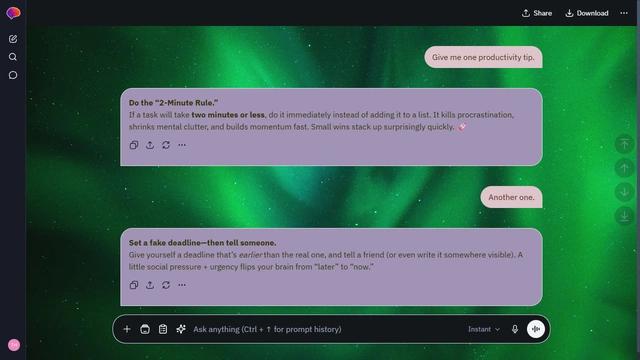This screenshot has height=360, width=640.
Task: Jump to the top of the conversation
Action: click(624, 144)
